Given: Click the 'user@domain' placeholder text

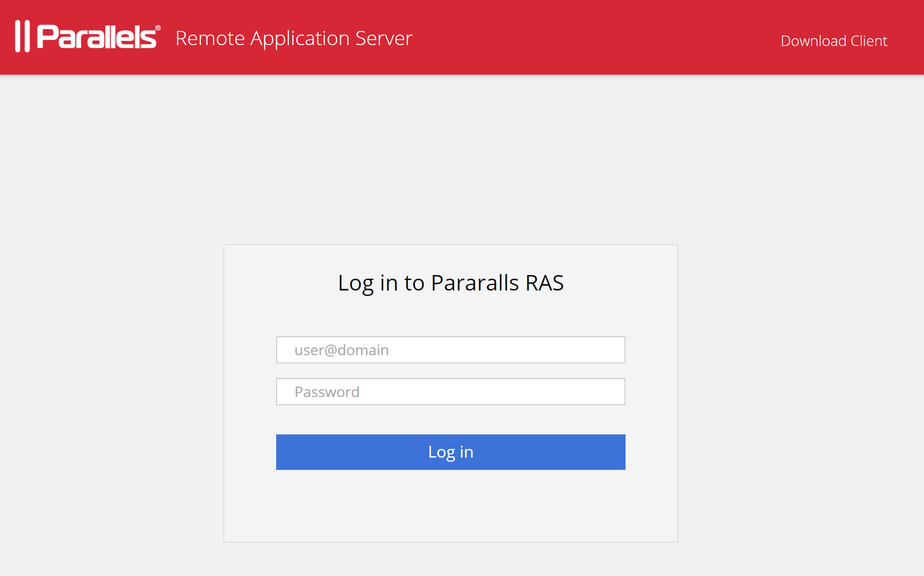Looking at the screenshot, I should click(341, 350).
